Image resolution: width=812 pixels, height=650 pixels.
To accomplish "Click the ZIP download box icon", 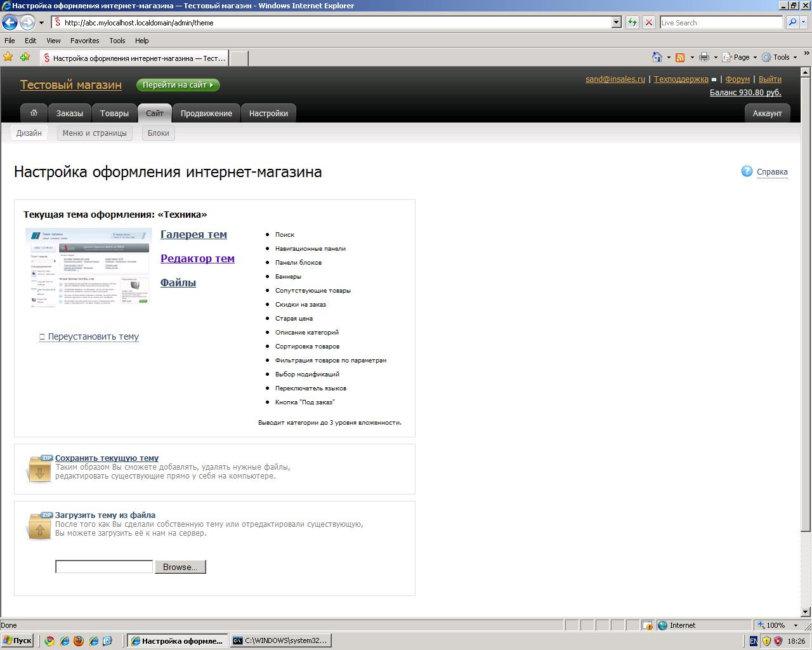I will (39, 468).
